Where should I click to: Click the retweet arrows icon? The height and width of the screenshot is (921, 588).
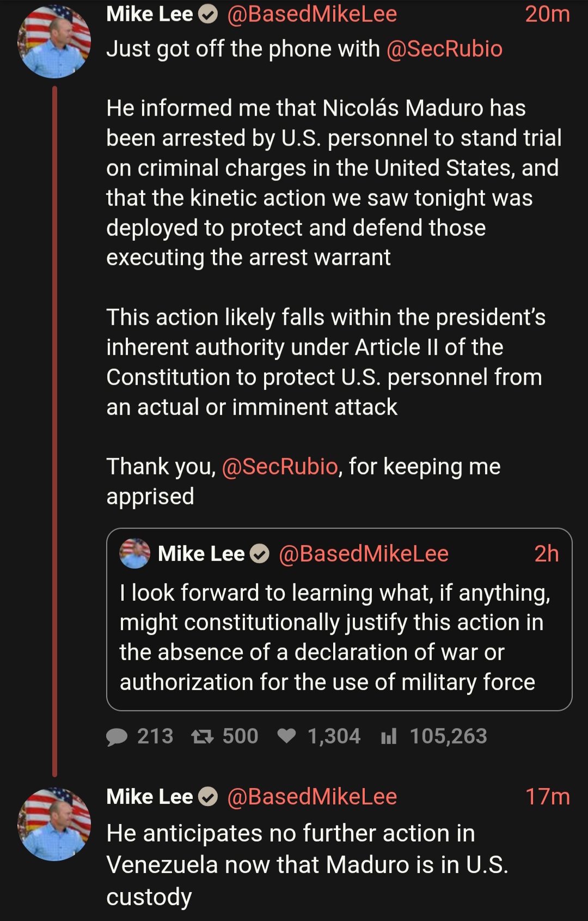202,736
